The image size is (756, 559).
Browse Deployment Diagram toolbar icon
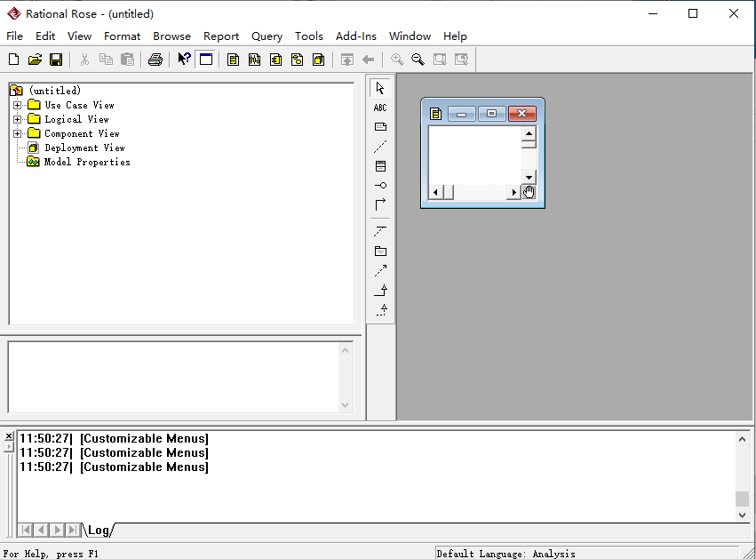[x=318, y=60]
